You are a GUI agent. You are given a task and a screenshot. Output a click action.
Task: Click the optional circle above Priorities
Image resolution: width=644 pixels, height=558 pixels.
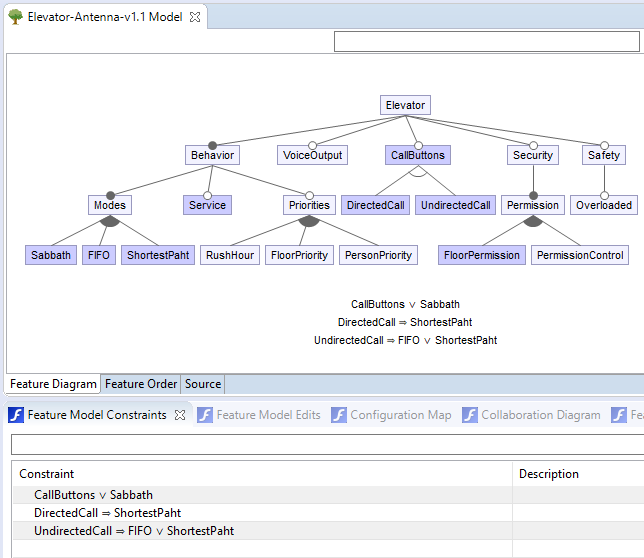coord(309,195)
